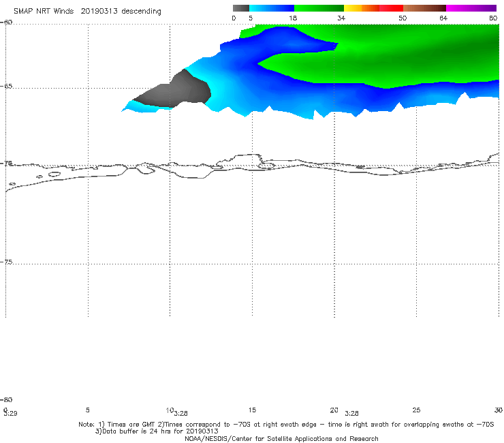The image size is (504, 443).
Task: Click the color bar value label 80
Action: [493, 18]
